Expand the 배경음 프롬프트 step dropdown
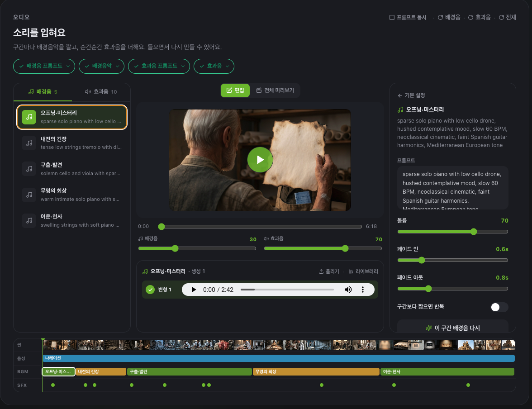 44,66
